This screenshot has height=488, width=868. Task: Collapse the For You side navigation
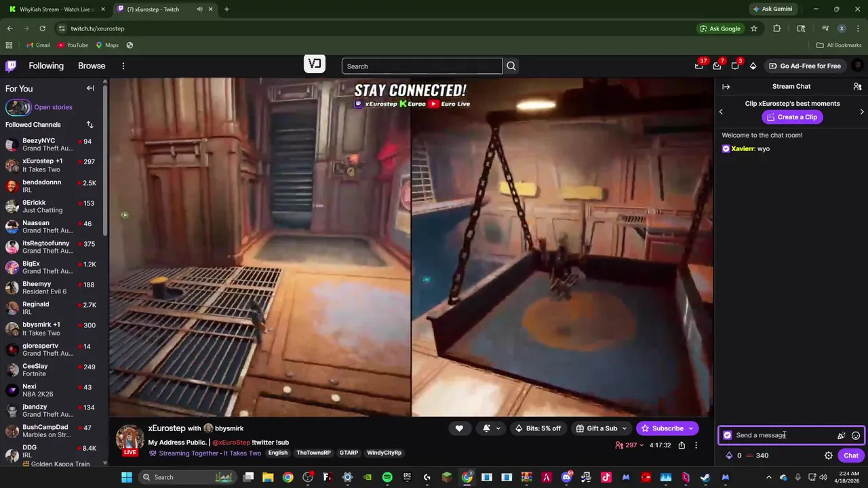(90, 88)
